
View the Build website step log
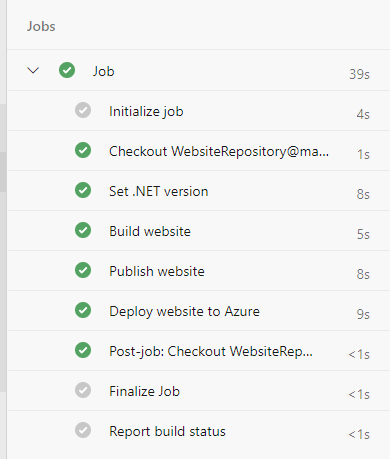tap(198, 231)
